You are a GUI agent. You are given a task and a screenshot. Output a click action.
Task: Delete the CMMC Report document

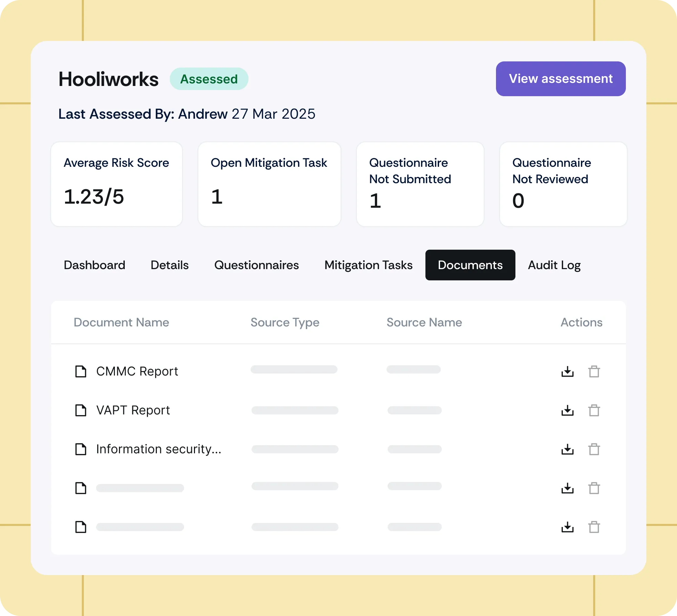click(594, 371)
